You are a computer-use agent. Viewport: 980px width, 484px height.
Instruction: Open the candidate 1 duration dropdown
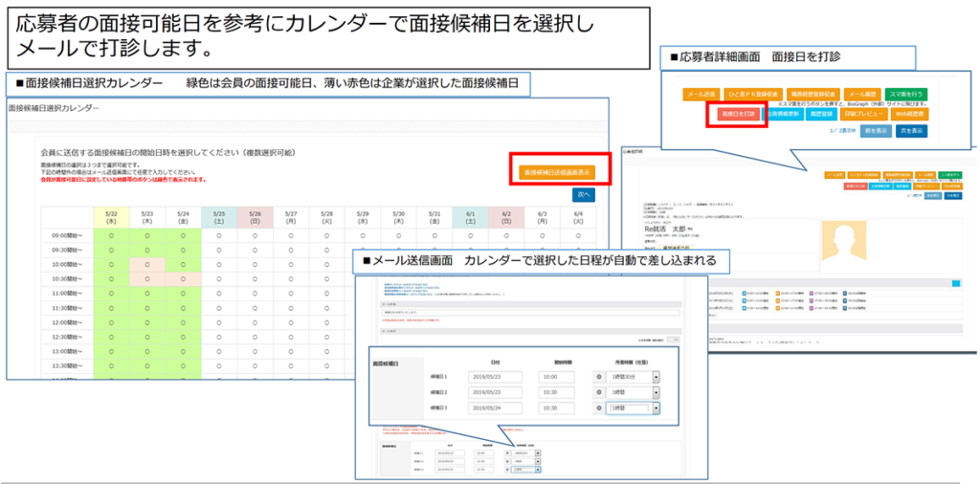click(x=656, y=377)
